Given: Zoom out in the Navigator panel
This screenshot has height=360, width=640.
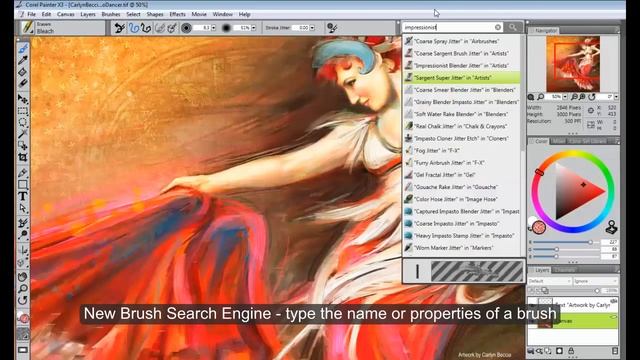Looking at the screenshot, I should [574, 97].
